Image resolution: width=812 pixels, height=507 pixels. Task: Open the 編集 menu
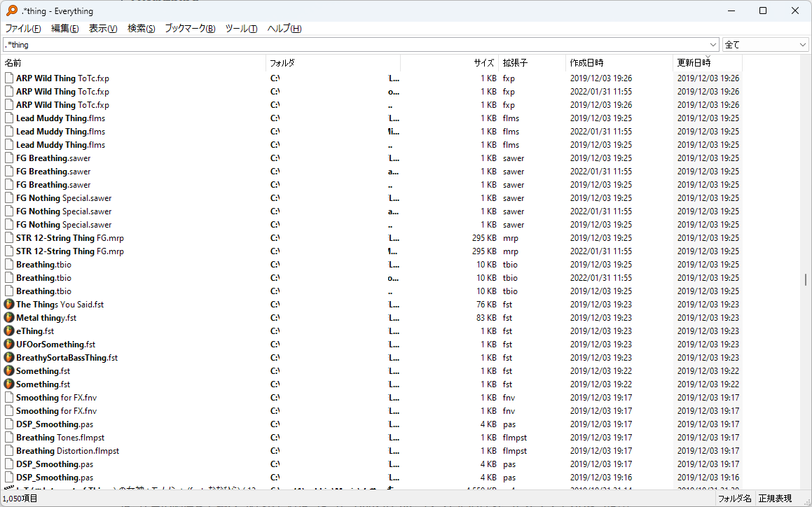click(x=64, y=29)
